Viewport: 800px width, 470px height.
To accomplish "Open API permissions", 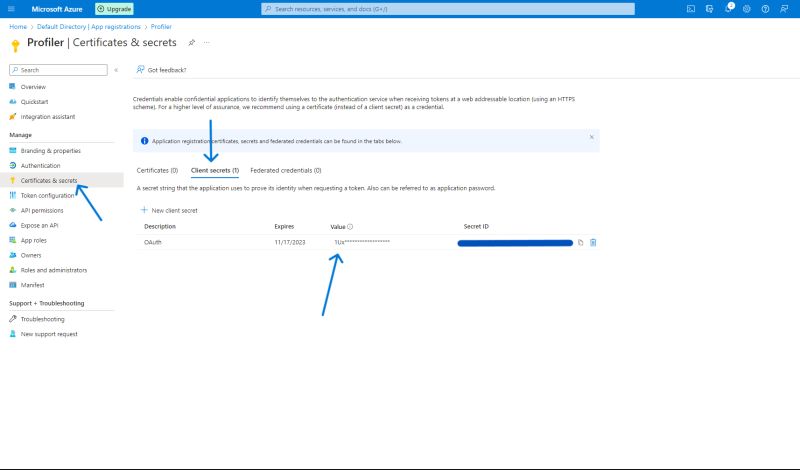I will pos(42,210).
